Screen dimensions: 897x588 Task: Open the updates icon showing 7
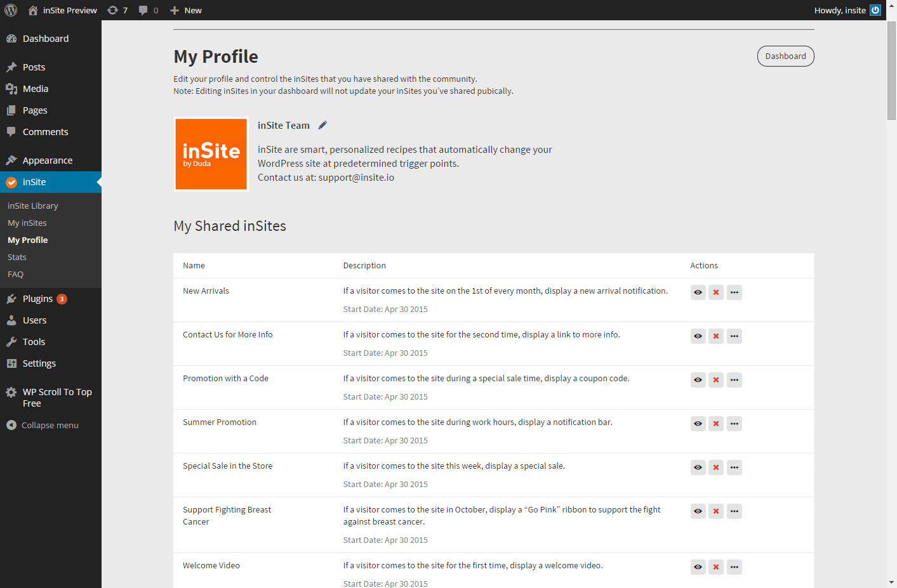(x=117, y=10)
